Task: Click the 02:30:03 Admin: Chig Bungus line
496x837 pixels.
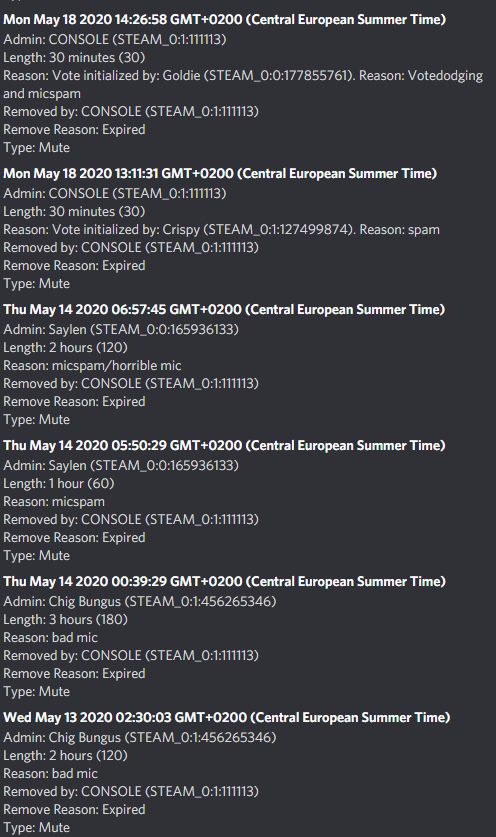Action: (x=140, y=737)
